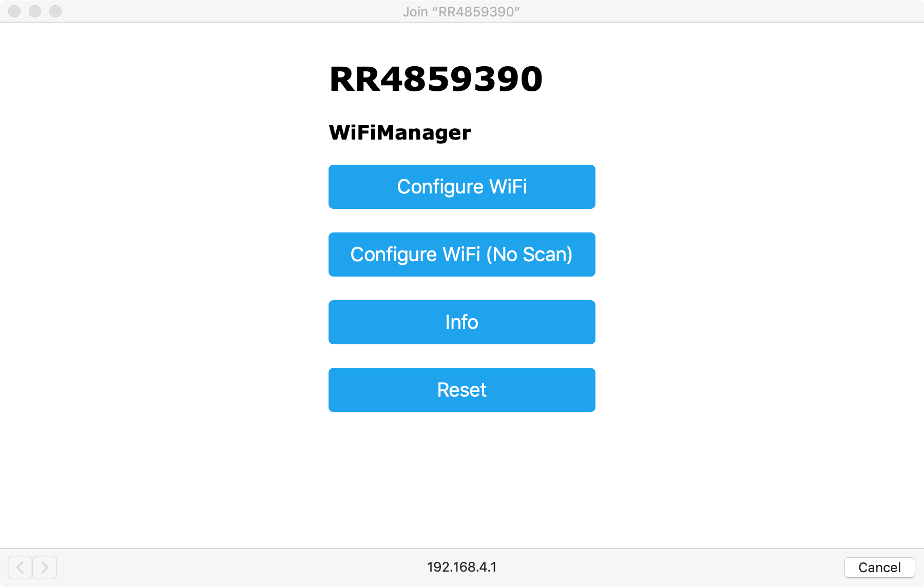Navigate to the previous portal page
924x587 pixels.
click(x=20, y=567)
